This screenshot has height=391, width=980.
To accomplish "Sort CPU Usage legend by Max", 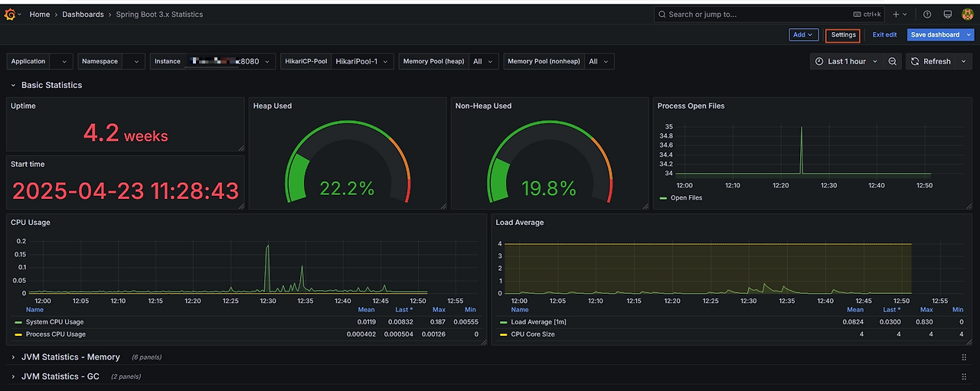I will 439,310.
